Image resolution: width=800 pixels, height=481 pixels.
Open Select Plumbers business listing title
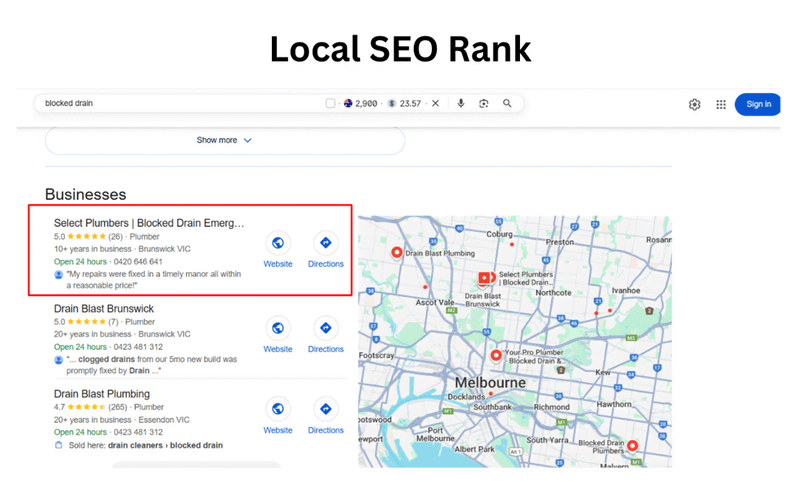coord(149,223)
